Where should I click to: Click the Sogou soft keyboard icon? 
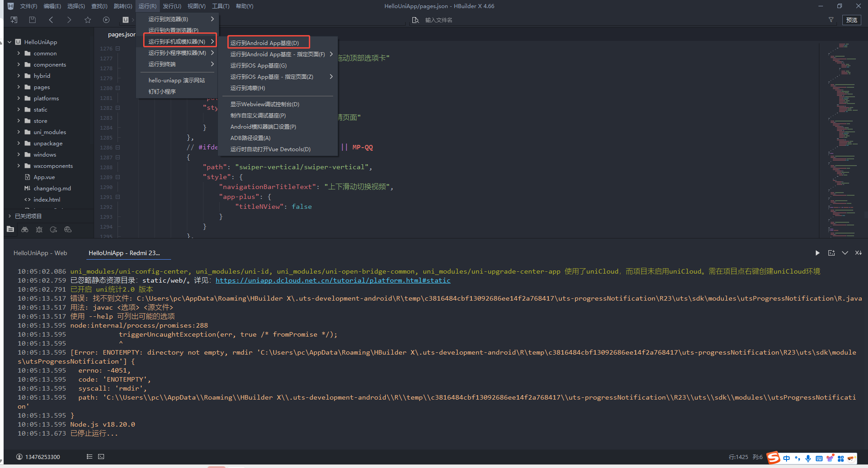pos(819,458)
